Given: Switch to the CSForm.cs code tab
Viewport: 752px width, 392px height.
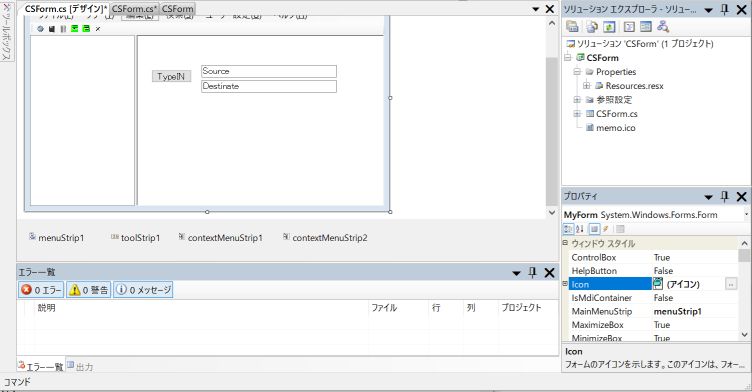Looking at the screenshot, I should click(134, 9).
